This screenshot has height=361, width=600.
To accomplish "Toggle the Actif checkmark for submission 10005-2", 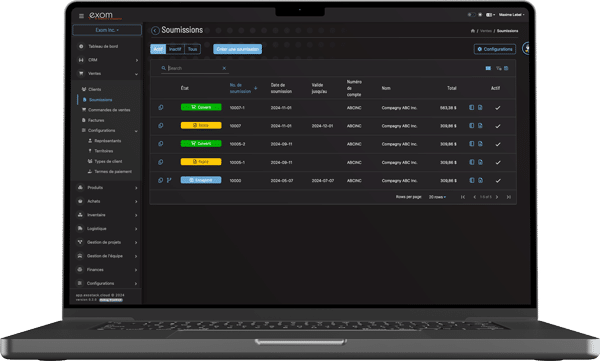I will coord(498,144).
